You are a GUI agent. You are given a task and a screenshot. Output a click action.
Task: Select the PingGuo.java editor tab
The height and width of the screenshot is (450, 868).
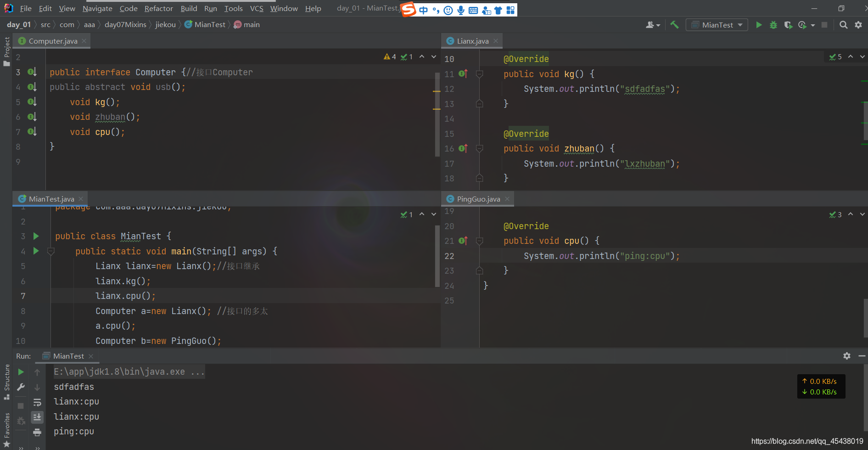(478, 199)
